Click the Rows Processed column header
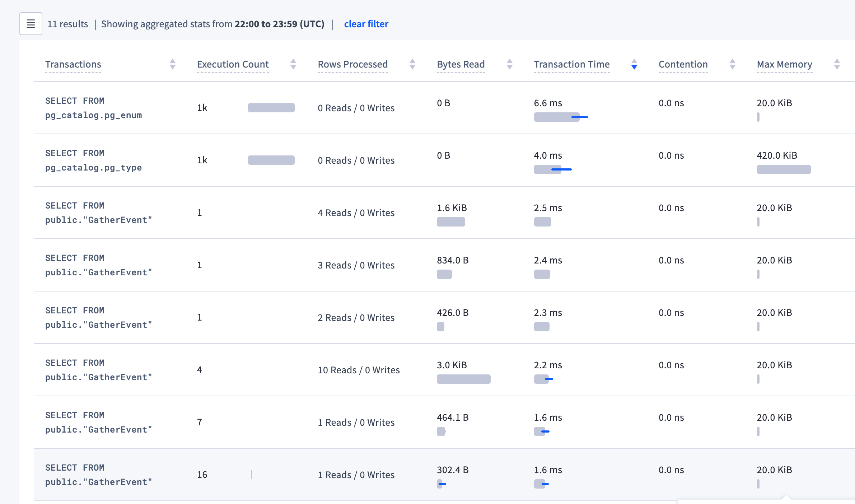The image size is (855, 504). pyautogui.click(x=352, y=64)
